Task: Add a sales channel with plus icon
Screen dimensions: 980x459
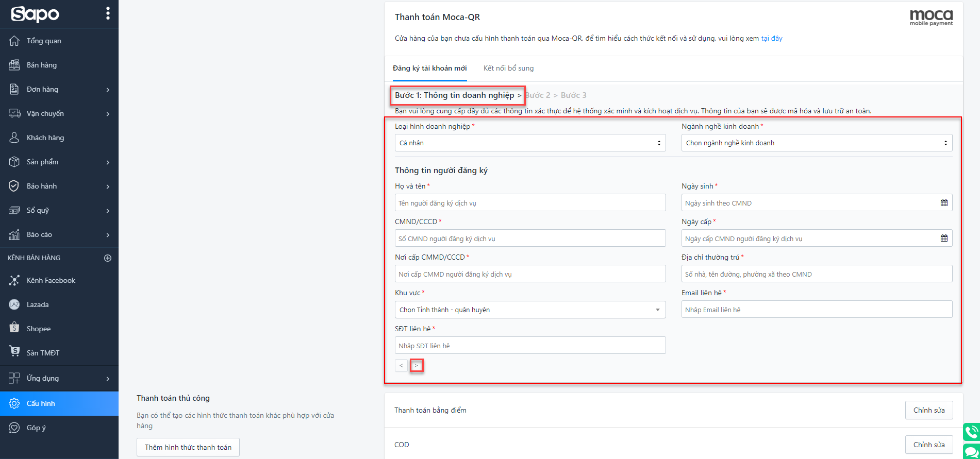Action: [108, 258]
